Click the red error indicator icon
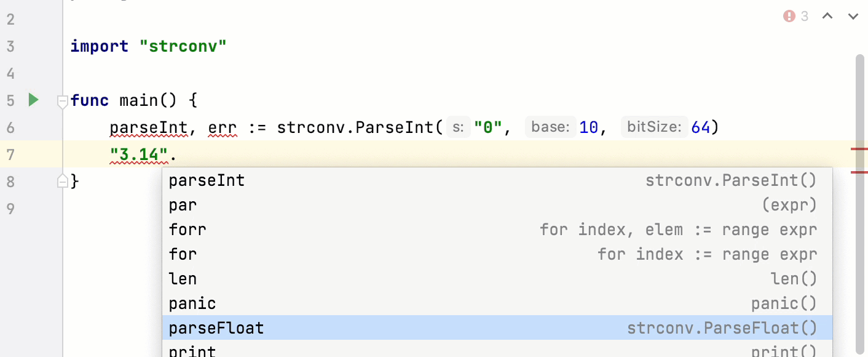This screenshot has width=868, height=357. point(789,17)
